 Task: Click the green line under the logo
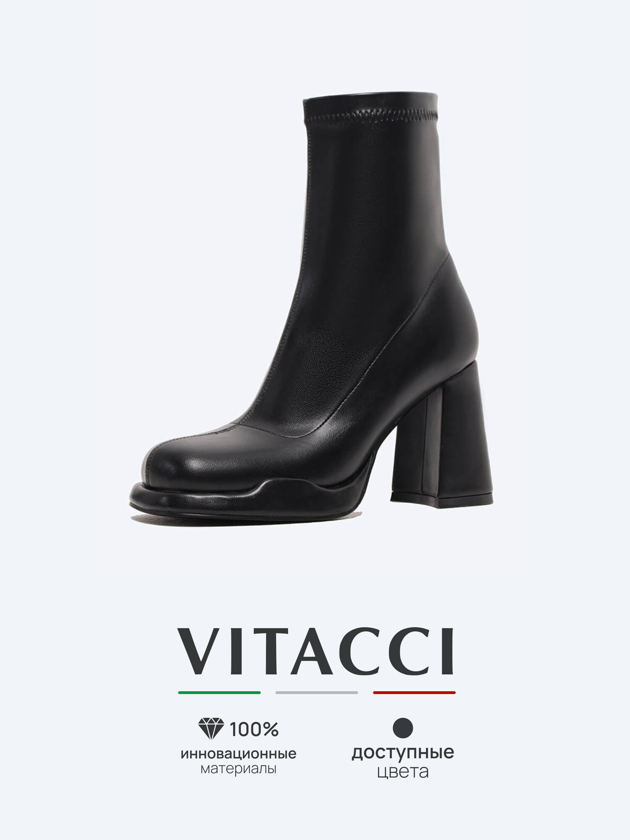tap(219, 693)
